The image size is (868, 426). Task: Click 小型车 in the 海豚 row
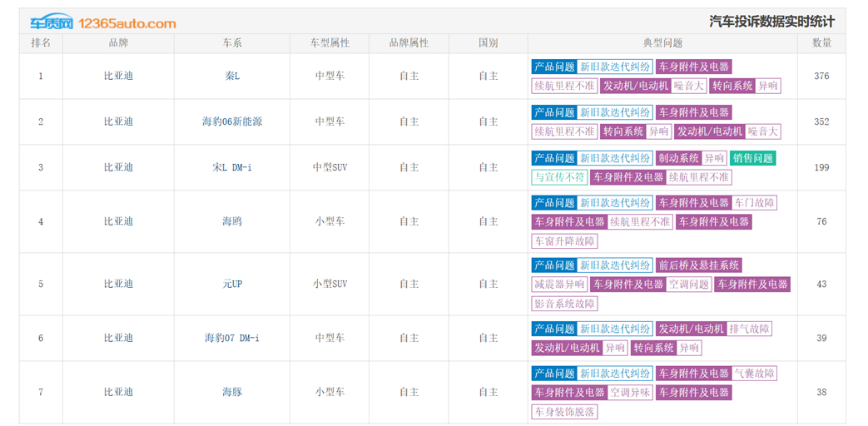click(x=330, y=392)
